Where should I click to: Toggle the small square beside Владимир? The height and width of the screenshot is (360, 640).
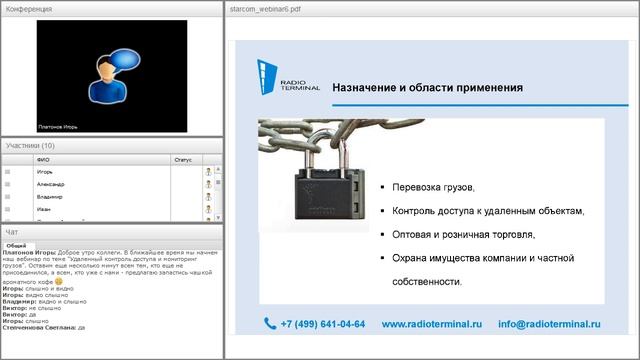(7, 197)
